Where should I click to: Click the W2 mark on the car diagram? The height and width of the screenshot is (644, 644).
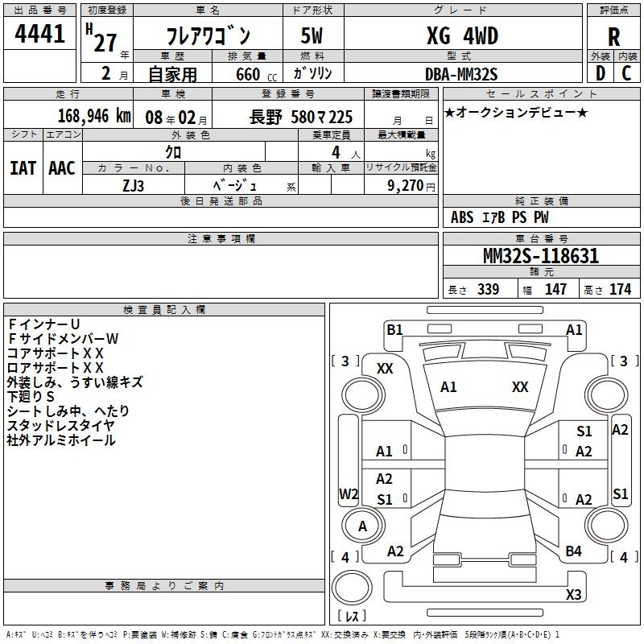tap(349, 493)
